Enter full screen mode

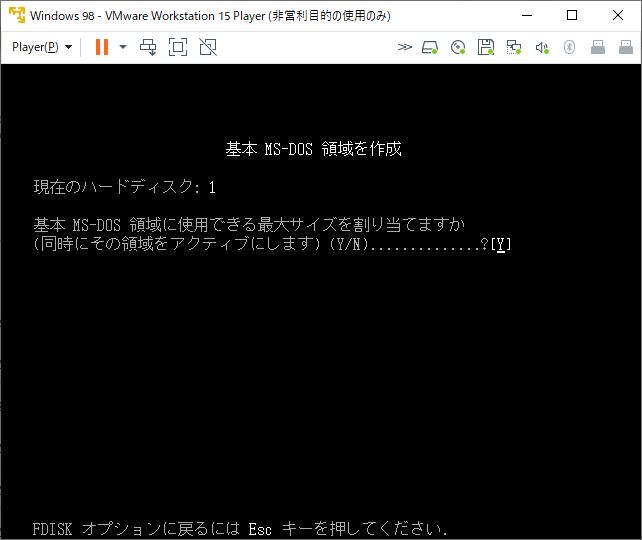[178, 47]
